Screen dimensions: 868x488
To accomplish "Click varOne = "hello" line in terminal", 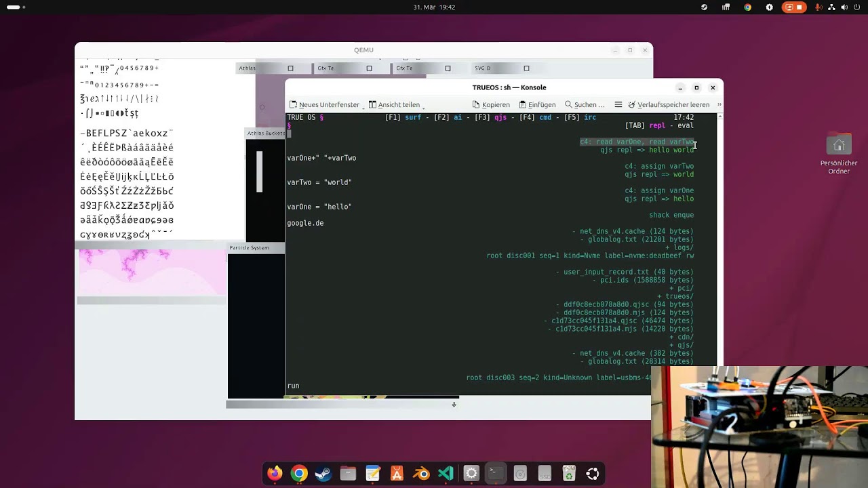I will tap(319, 207).
